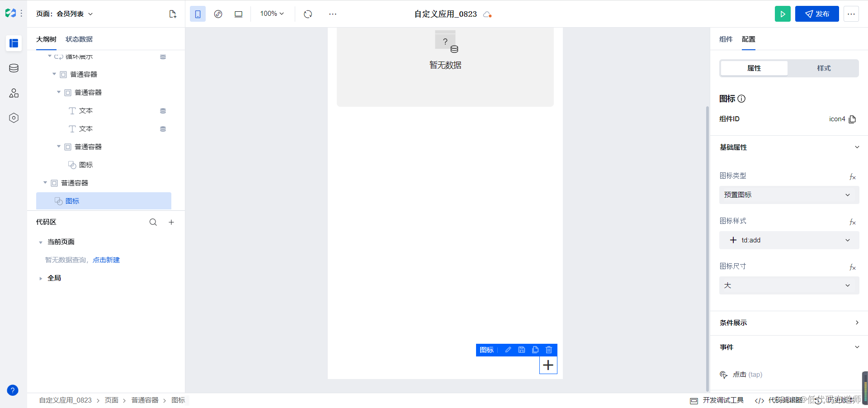Expand the 全局 section
868x408 pixels.
[41, 279]
